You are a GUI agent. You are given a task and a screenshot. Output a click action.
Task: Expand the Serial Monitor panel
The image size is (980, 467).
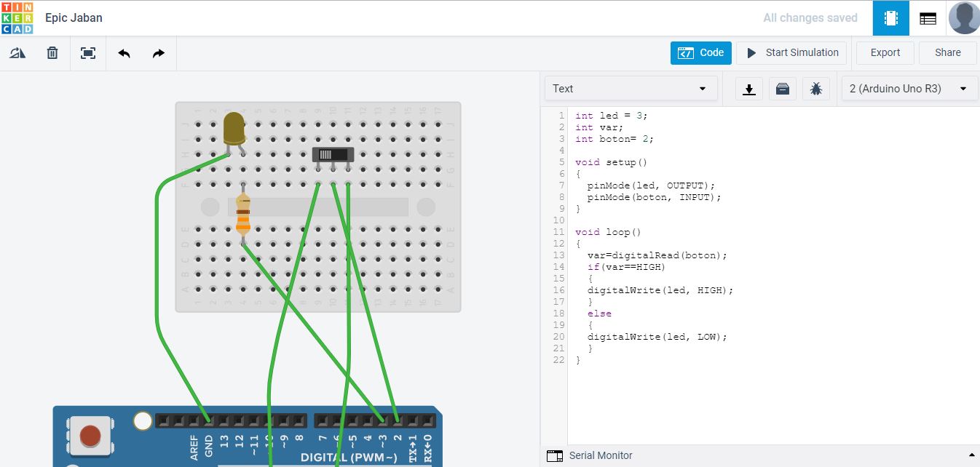971,456
